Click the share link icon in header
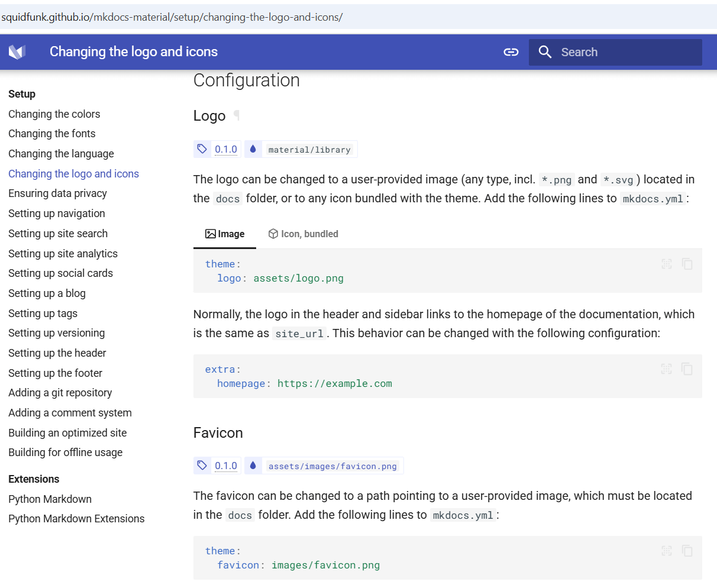Image resolution: width=717 pixels, height=588 pixels. [x=511, y=52]
